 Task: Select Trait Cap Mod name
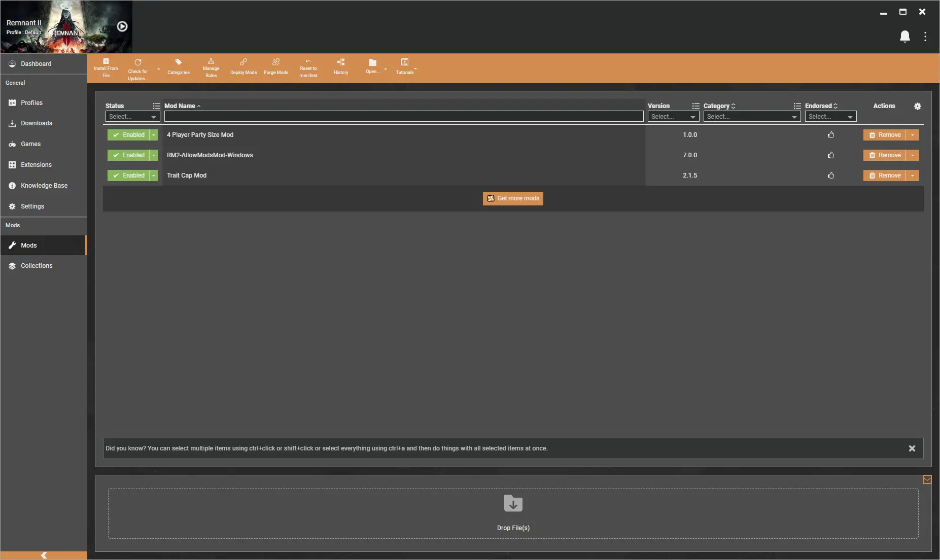(x=187, y=176)
